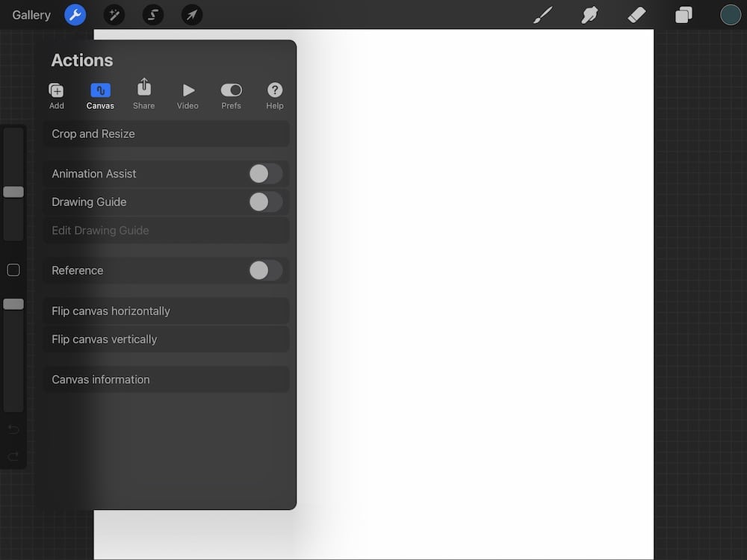Screen dimensions: 747x560
Task: Turn on the Drawing Guide
Action: coord(265,202)
